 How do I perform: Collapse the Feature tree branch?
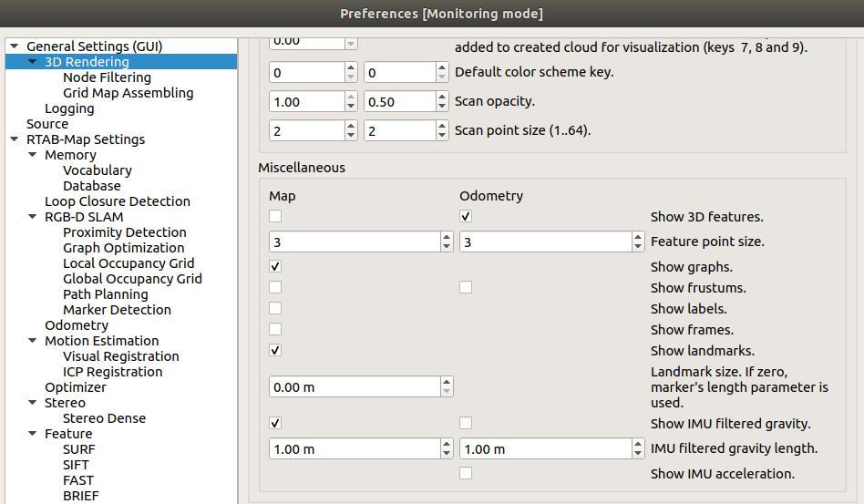pos(33,434)
